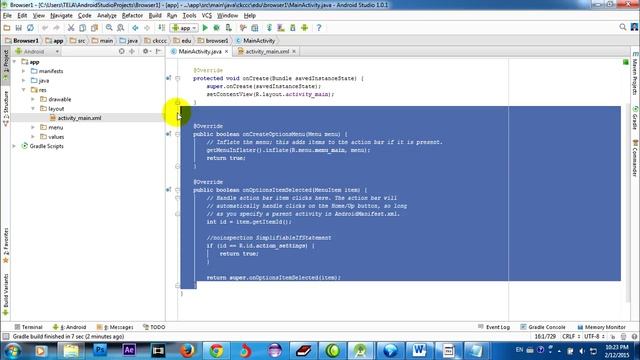This screenshot has height=360, width=640.
Task: Click the Undo arrow icon
Action: (x=45, y=28)
